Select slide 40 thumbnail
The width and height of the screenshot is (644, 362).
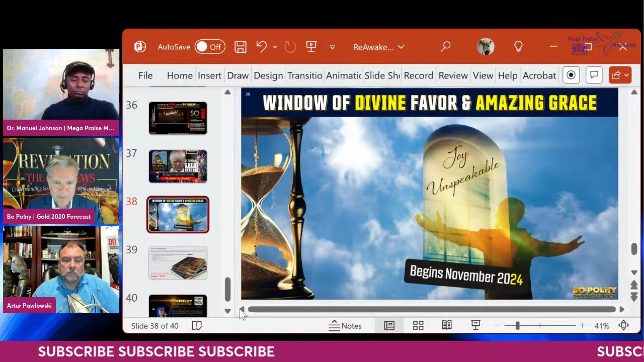click(178, 306)
